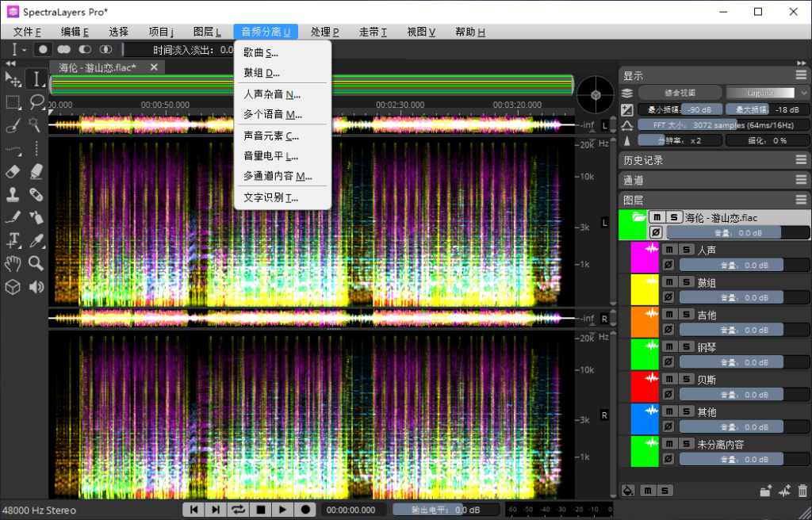Solo the 鼓组 layer

pyautogui.click(x=686, y=281)
